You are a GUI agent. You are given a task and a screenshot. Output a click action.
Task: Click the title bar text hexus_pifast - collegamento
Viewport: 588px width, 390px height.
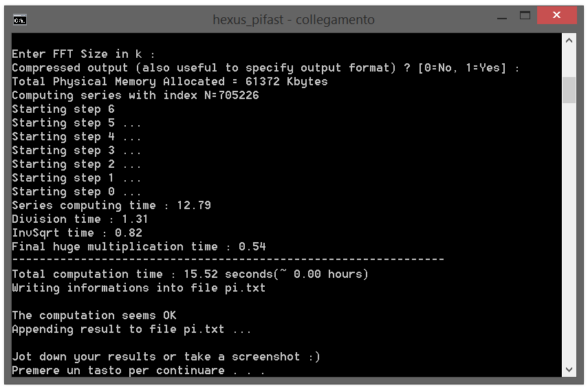click(294, 19)
